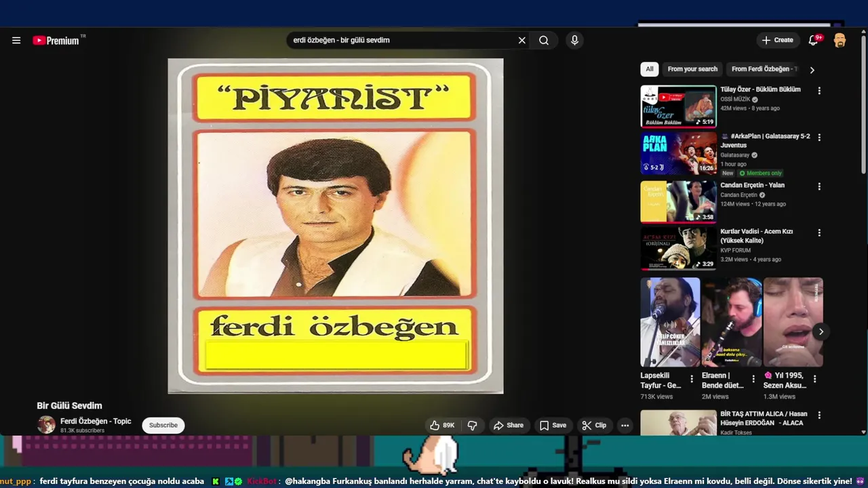Open the options menu for Tülay Özer video

(819, 91)
